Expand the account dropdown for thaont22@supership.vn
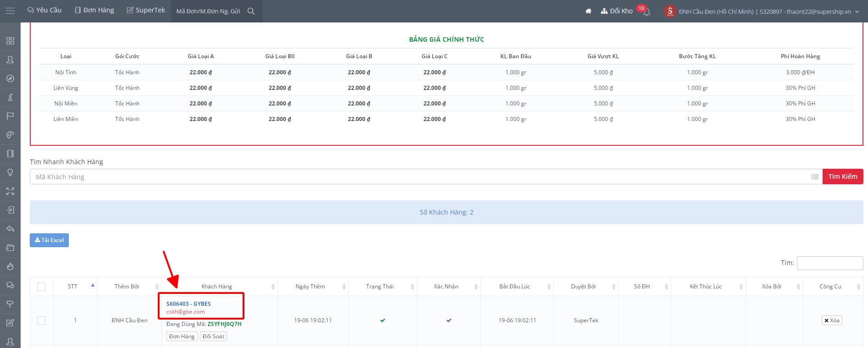This screenshot has height=348, width=868. pyautogui.click(x=857, y=11)
